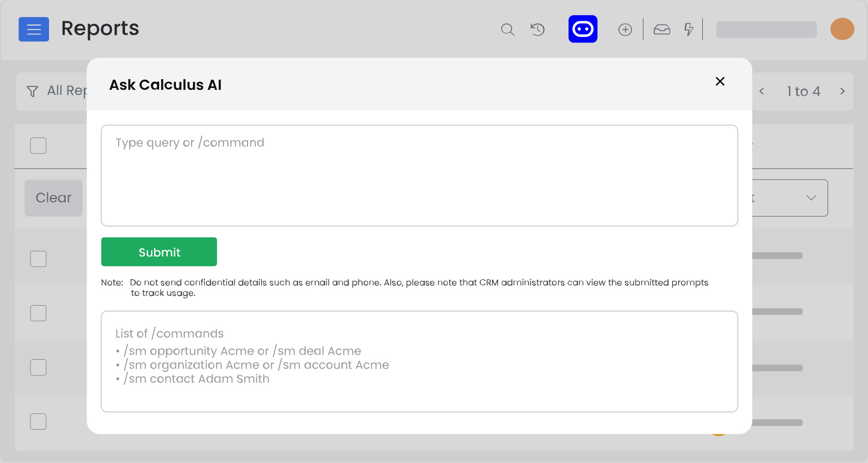Viewport: 868px width, 463px height.
Task: Click the Reports page title
Action: pyautogui.click(x=100, y=28)
